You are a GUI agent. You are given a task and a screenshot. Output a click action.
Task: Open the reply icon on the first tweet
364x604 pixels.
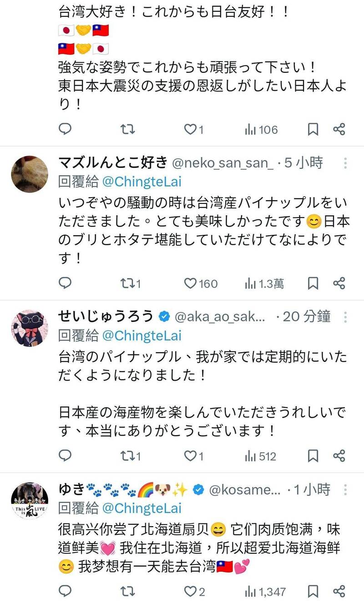click(x=65, y=130)
